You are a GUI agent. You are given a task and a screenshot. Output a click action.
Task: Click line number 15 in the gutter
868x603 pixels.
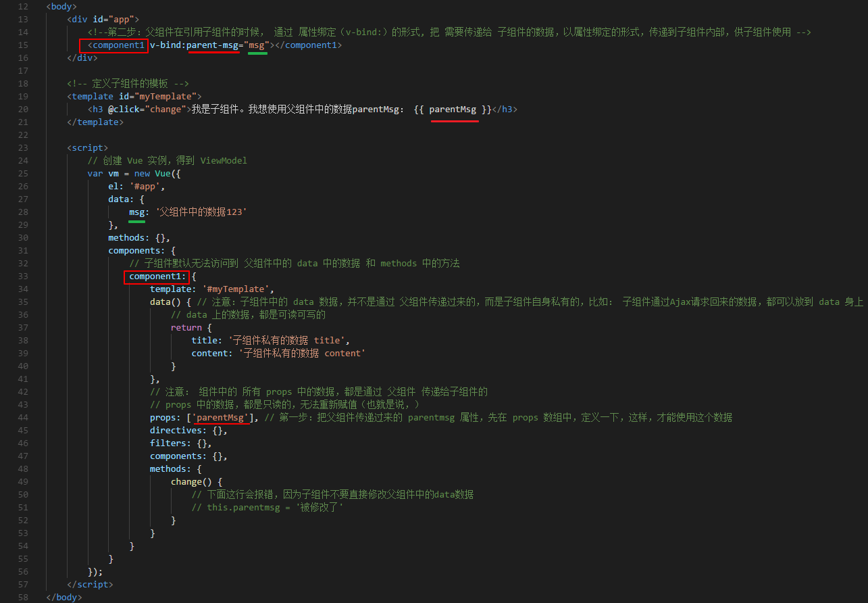[x=23, y=45]
